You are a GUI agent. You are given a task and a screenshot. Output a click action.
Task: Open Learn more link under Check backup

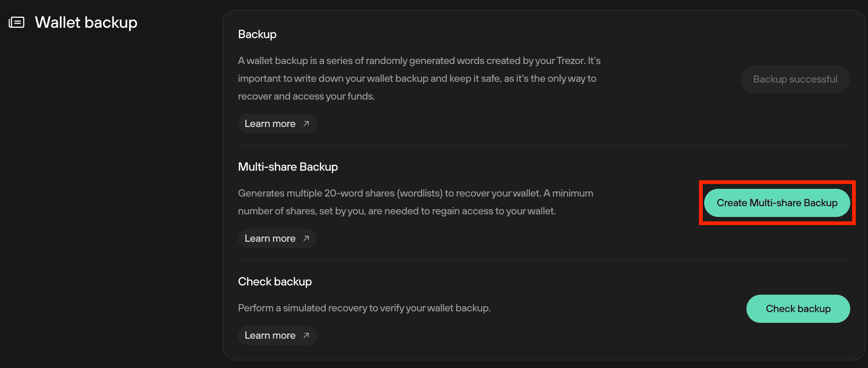(x=277, y=335)
